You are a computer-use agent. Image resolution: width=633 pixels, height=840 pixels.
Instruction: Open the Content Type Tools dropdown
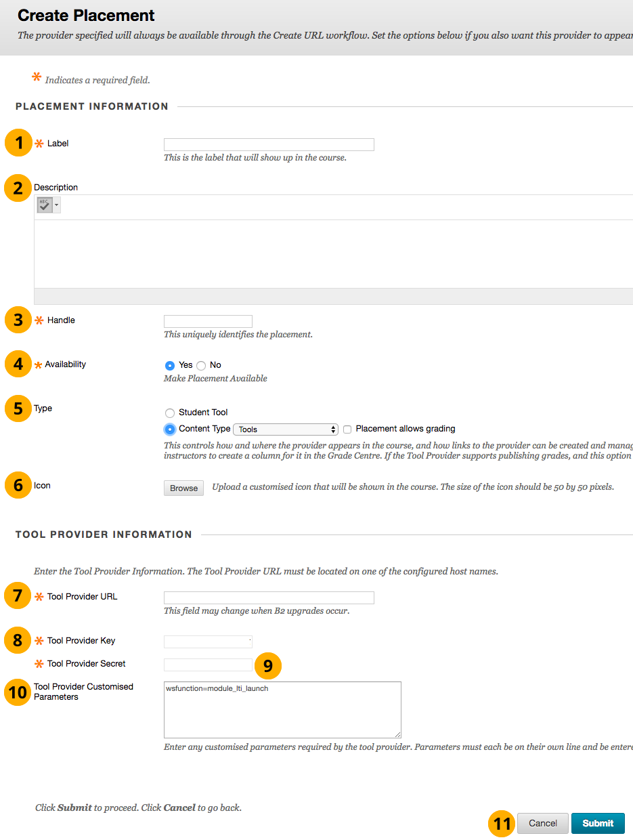point(285,429)
